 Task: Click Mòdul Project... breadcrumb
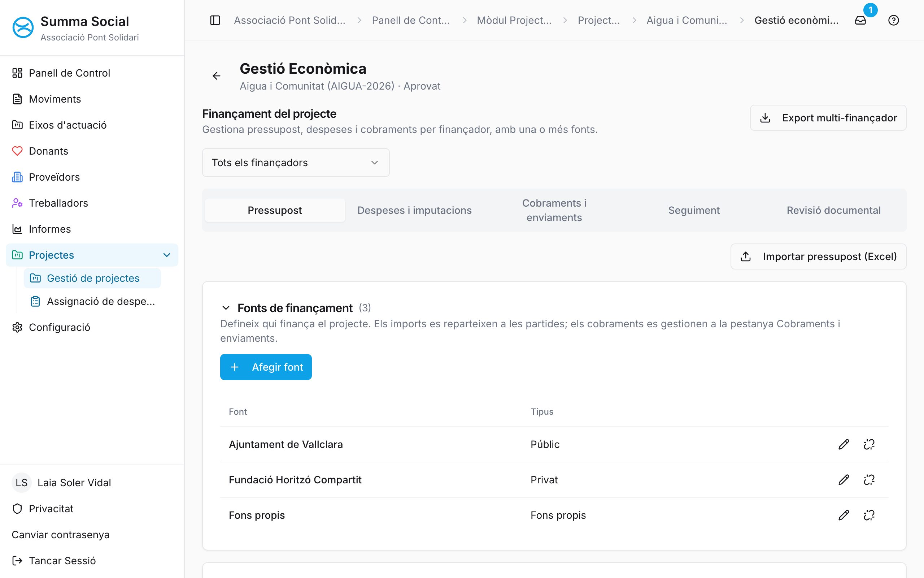[x=514, y=20]
